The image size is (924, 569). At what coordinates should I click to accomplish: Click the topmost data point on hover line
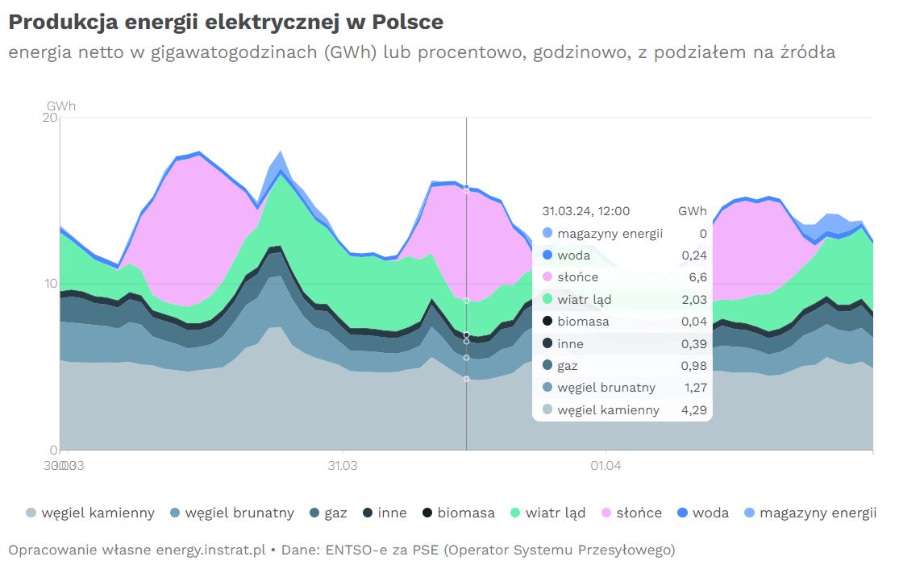[x=466, y=187]
